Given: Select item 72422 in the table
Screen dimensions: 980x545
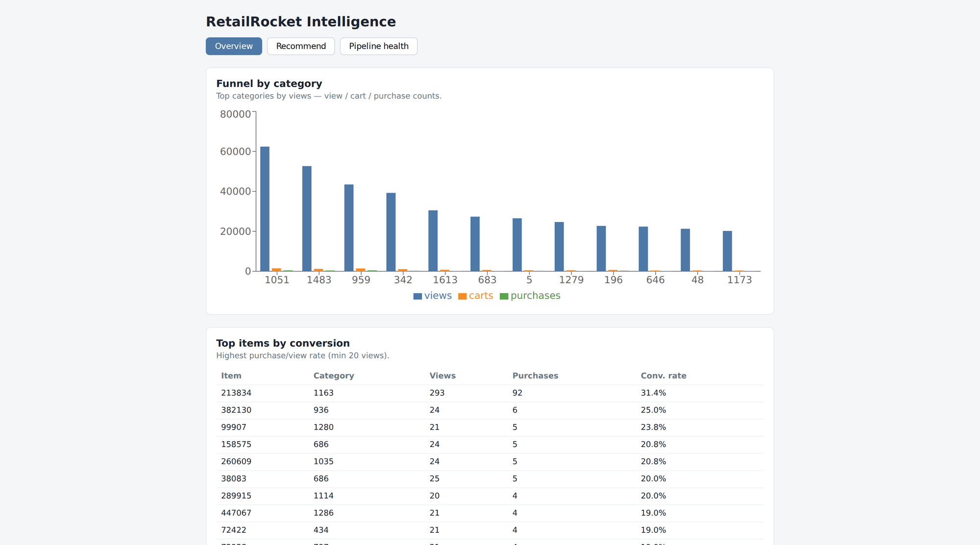Looking at the screenshot, I should pyautogui.click(x=234, y=530).
